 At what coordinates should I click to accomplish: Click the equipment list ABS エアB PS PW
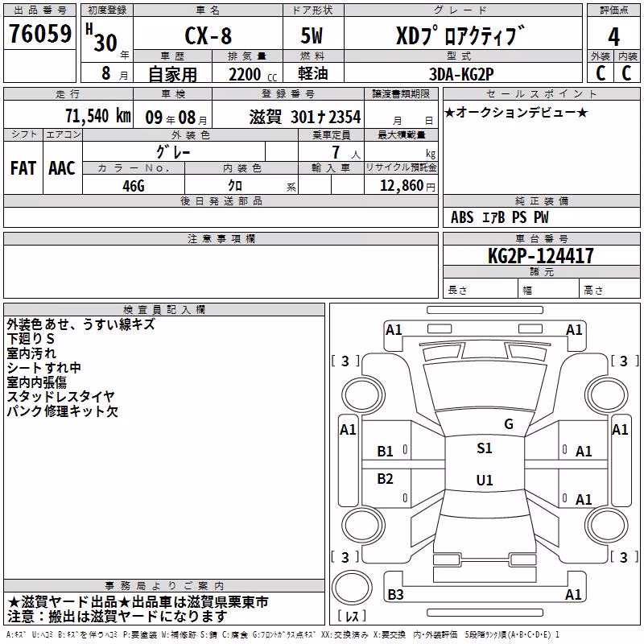point(499,217)
